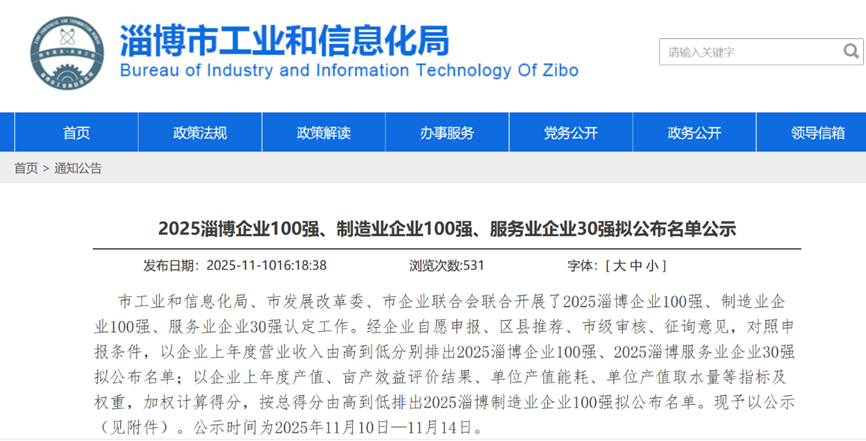Viewport: 866px width, 441px height.
Task: Open the 政务公开 navigation tab
Action: click(x=694, y=133)
